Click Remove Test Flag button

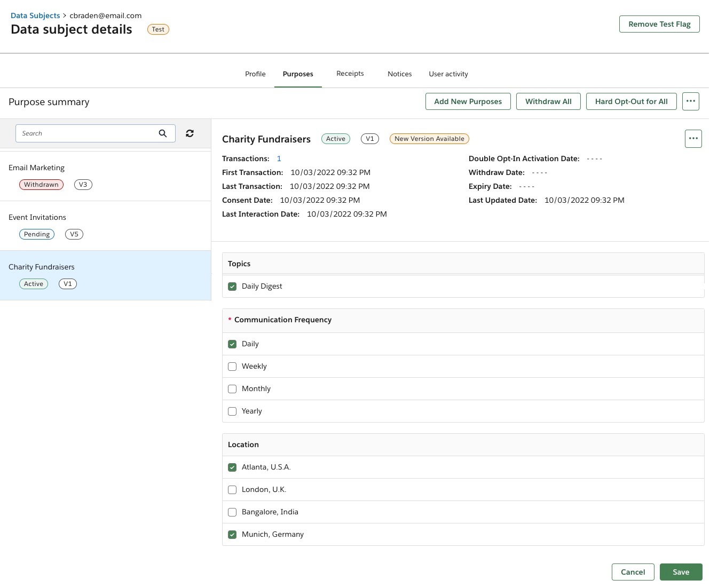[x=659, y=24]
